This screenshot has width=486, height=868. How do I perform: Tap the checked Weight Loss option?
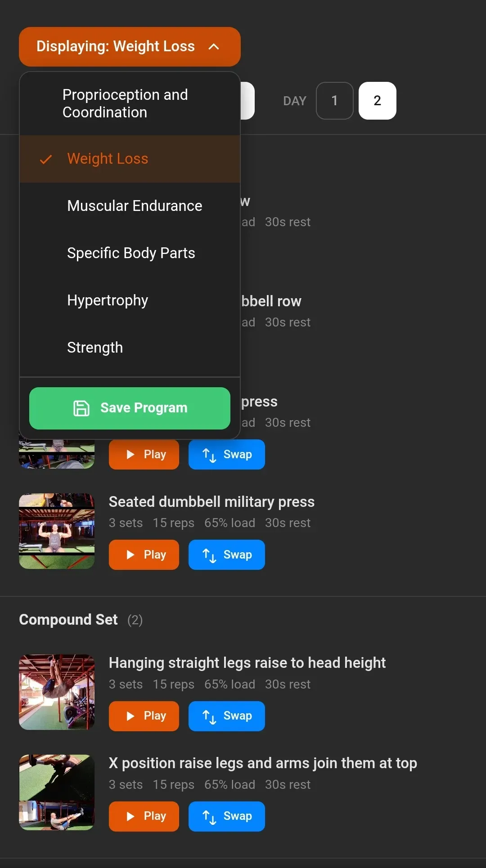(x=108, y=159)
